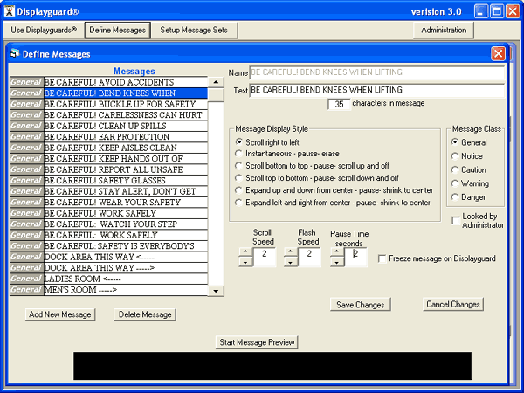Select message BE CAREFUL! CARELESSNESS CAN HURT
Viewport: 524px width, 393px height.
point(109,115)
